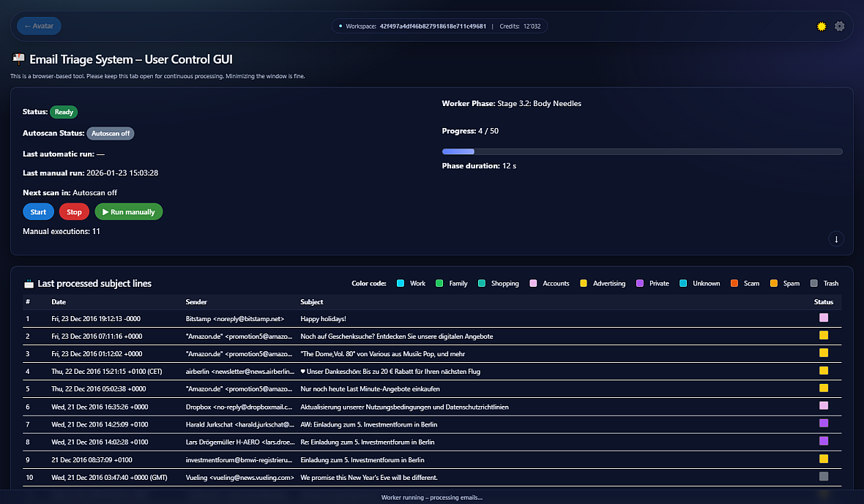This screenshot has width=864, height=504.
Task: Click status swatch of the Bitstamp email
Action: point(824,317)
